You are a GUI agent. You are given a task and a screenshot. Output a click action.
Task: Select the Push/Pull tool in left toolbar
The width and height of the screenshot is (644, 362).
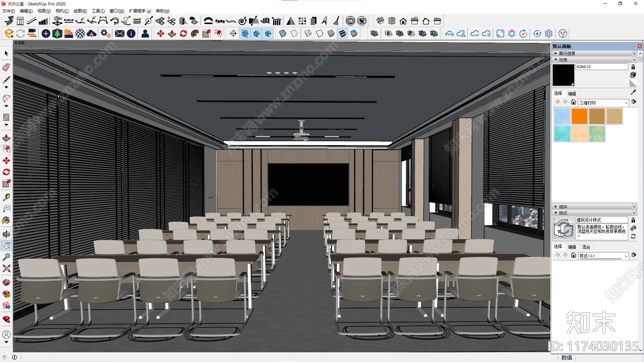click(x=6, y=138)
